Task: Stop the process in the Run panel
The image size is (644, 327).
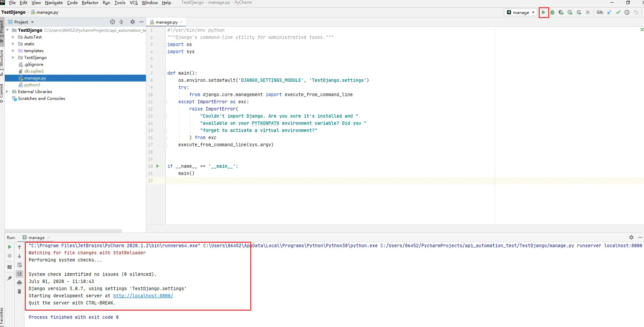Action: (x=10, y=256)
